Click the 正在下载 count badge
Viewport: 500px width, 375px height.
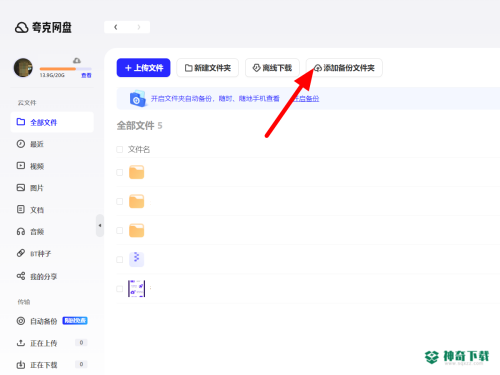point(81,364)
